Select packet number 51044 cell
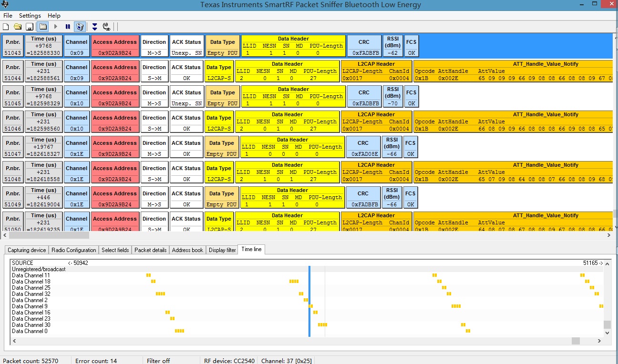The width and height of the screenshot is (618, 364). click(13, 71)
